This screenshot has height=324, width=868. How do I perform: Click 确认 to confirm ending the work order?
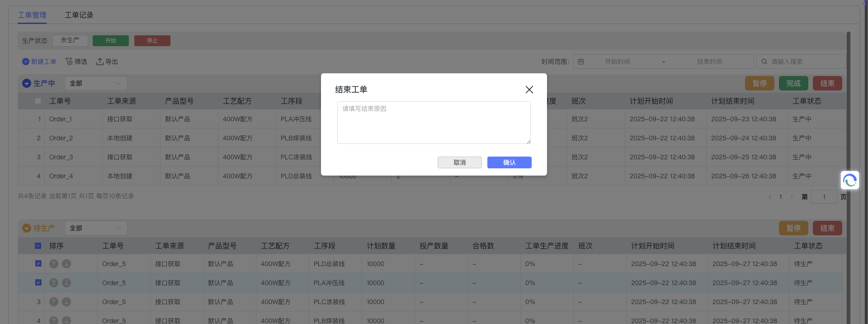509,162
